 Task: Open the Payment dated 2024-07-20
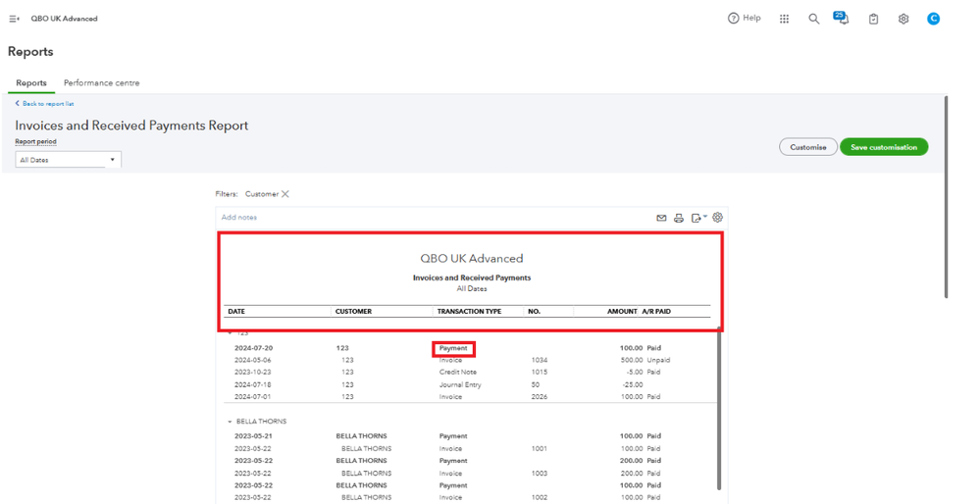pyautogui.click(x=453, y=348)
